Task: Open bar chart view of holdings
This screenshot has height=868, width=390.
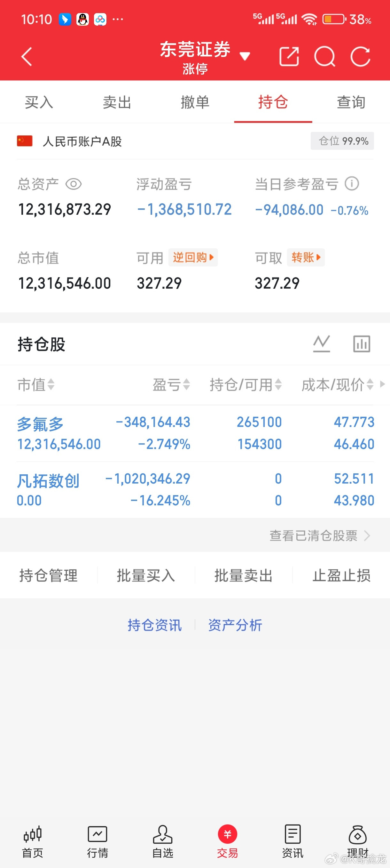Action: [362, 344]
